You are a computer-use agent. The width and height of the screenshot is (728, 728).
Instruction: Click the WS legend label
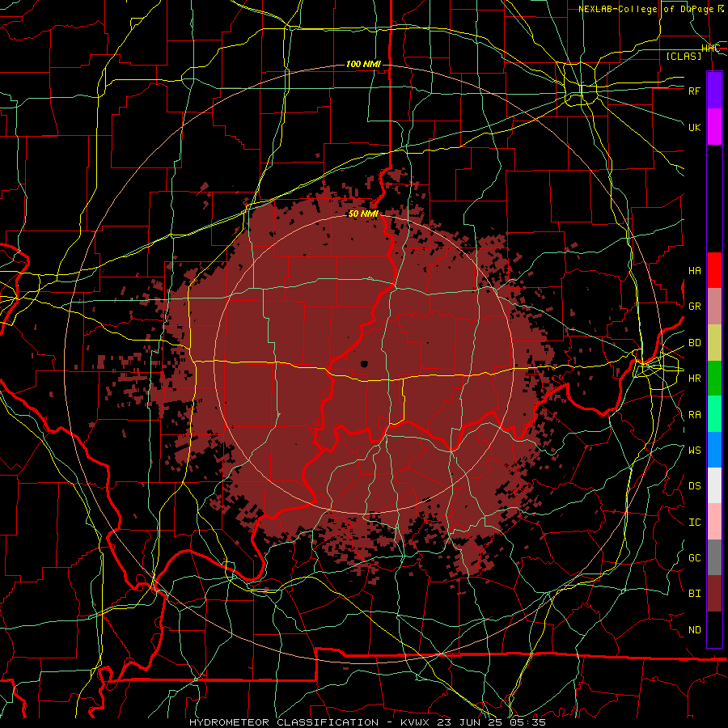(x=694, y=451)
